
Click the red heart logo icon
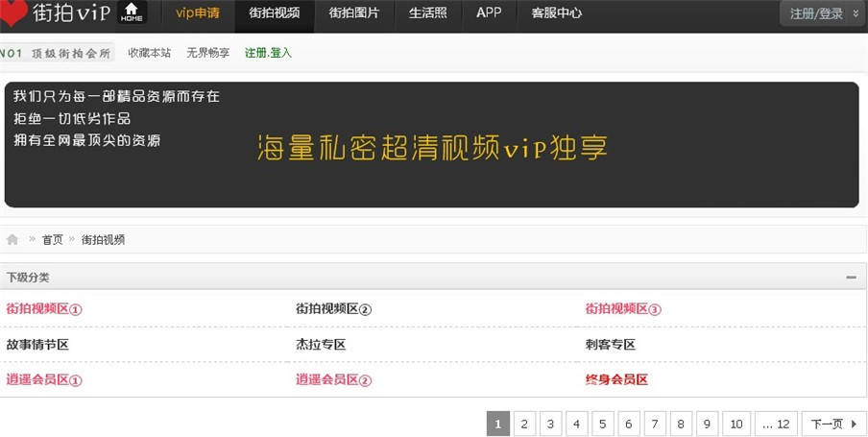pos(13,12)
